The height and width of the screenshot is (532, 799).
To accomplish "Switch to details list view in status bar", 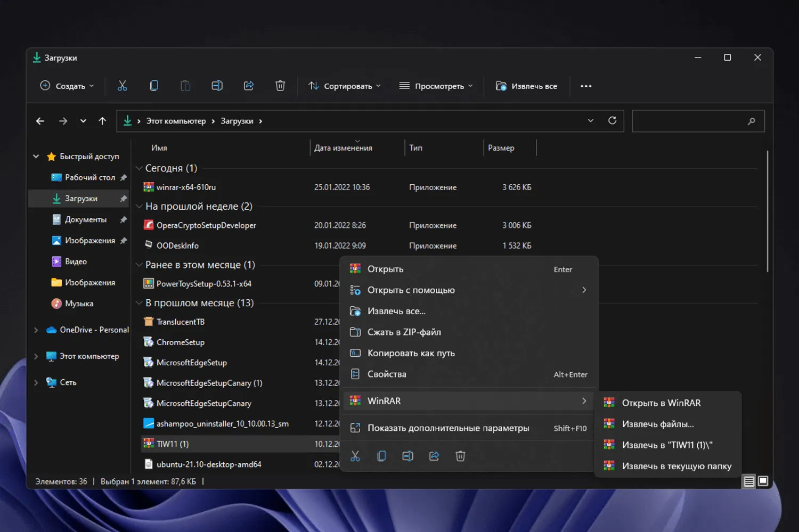I will click(x=749, y=481).
